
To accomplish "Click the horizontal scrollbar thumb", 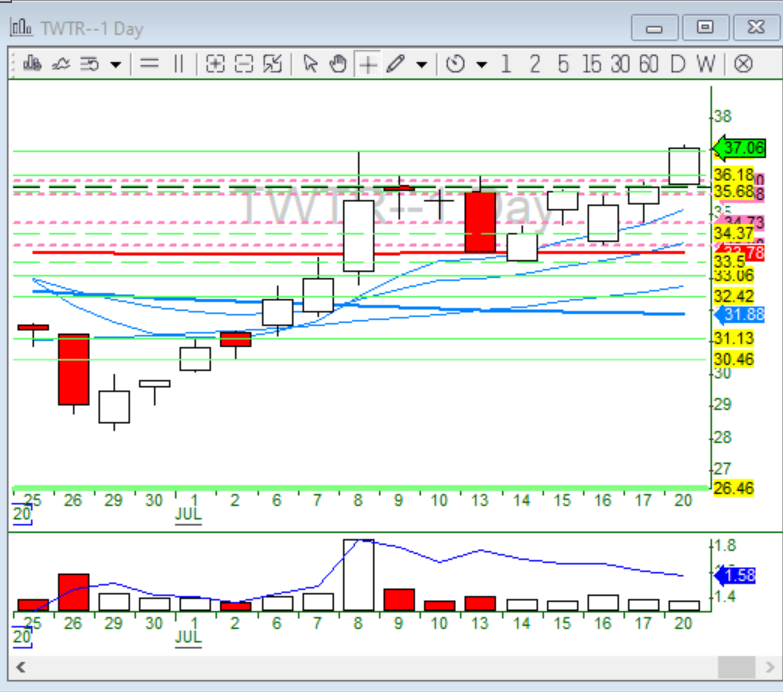I will (737, 667).
